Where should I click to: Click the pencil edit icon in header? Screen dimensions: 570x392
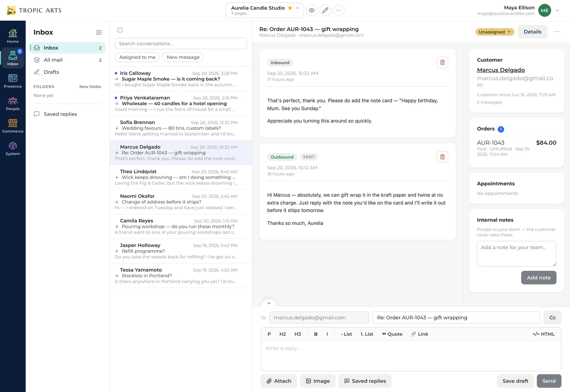click(x=325, y=10)
